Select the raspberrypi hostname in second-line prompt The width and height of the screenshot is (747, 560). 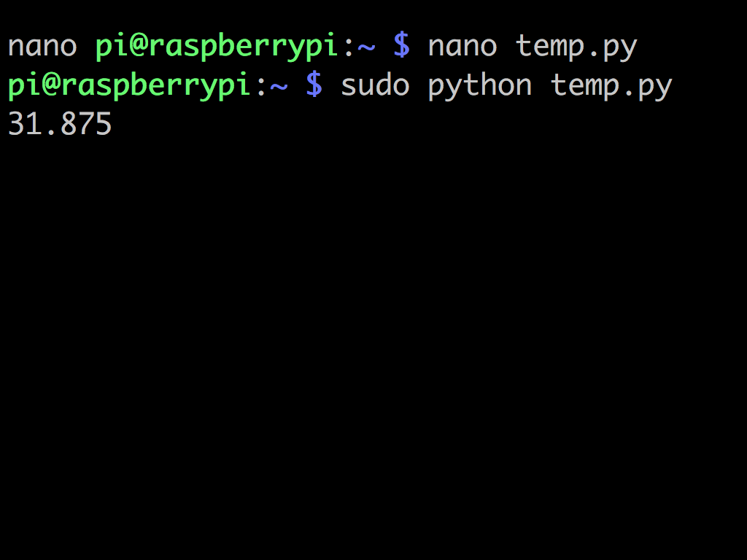coord(156,86)
